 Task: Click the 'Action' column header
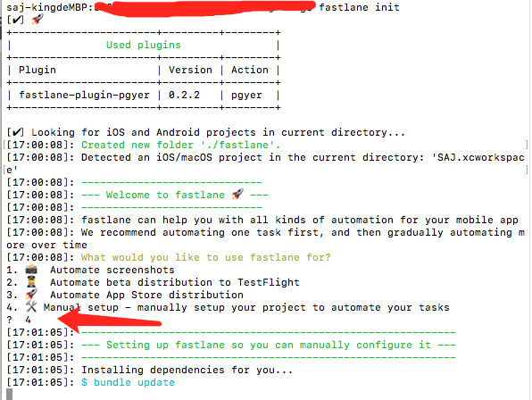[x=250, y=70]
